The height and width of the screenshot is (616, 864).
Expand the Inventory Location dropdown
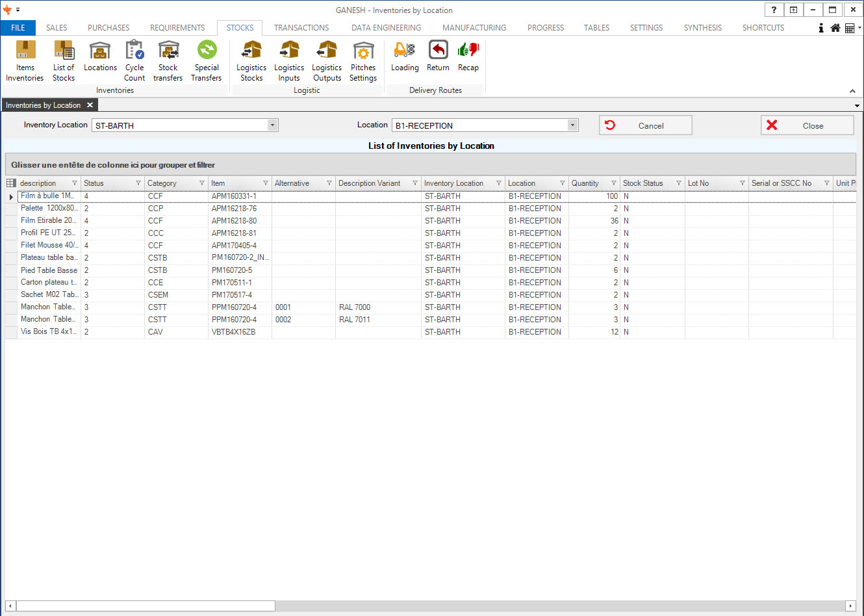point(273,125)
